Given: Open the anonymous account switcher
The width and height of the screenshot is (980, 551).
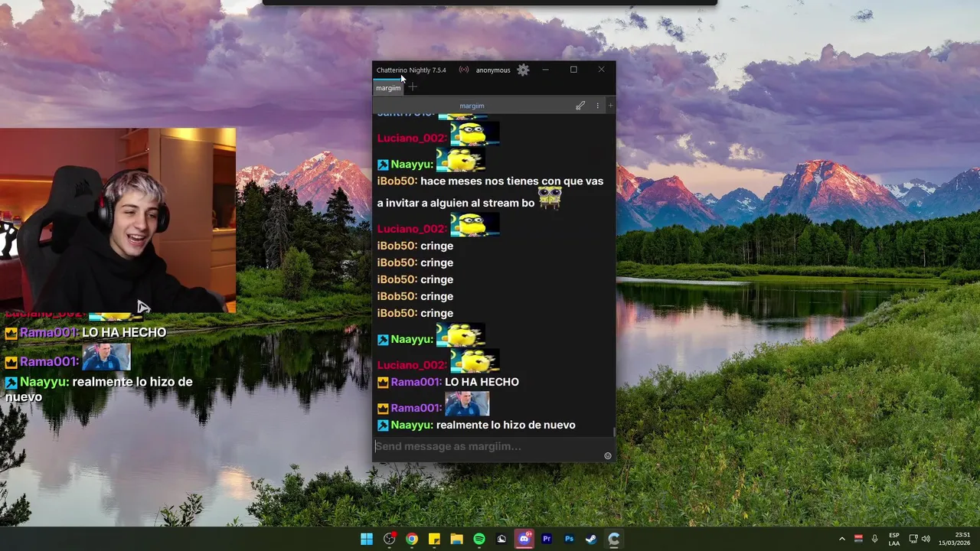Looking at the screenshot, I should pyautogui.click(x=493, y=70).
